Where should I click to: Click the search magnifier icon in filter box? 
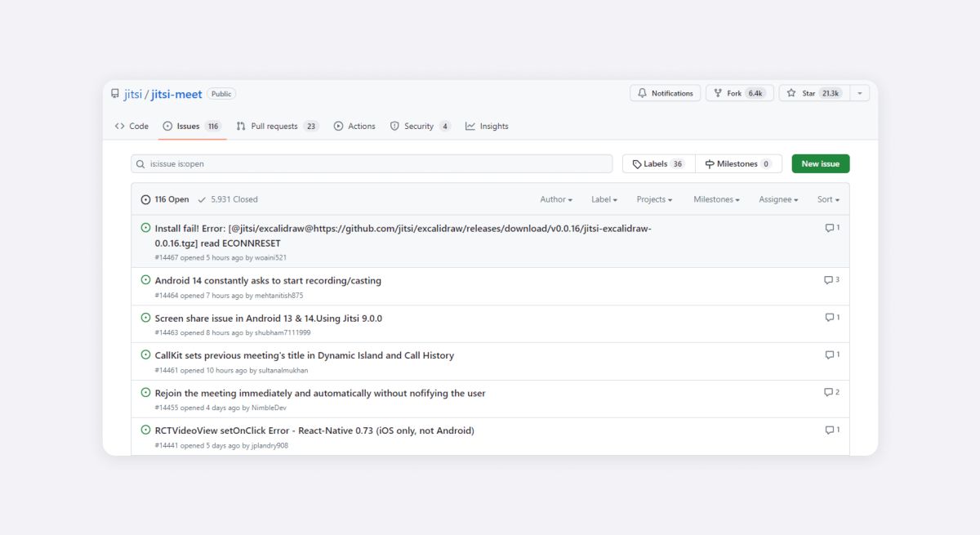click(141, 164)
